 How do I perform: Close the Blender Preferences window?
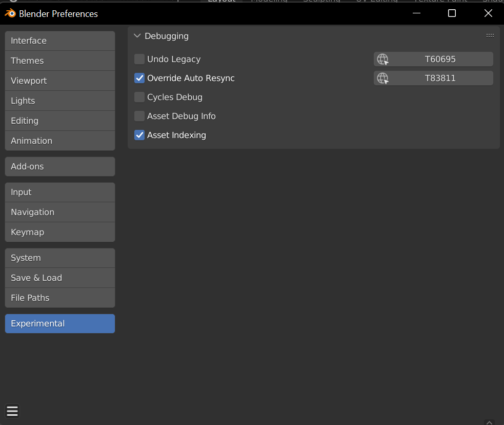coord(488,13)
